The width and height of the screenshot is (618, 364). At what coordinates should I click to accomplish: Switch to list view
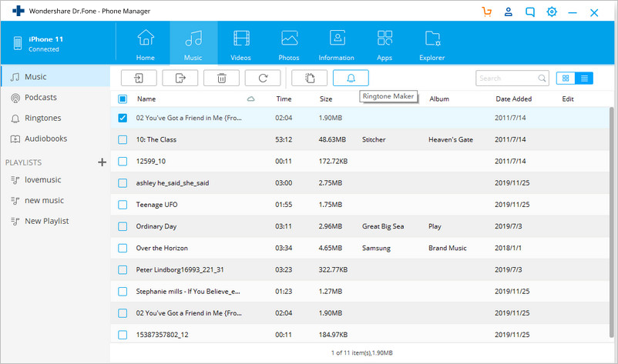click(584, 78)
